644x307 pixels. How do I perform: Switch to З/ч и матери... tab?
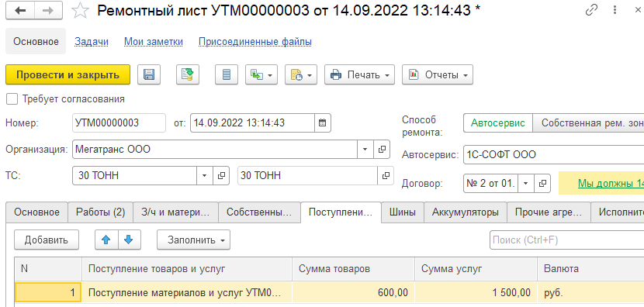pos(176,212)
